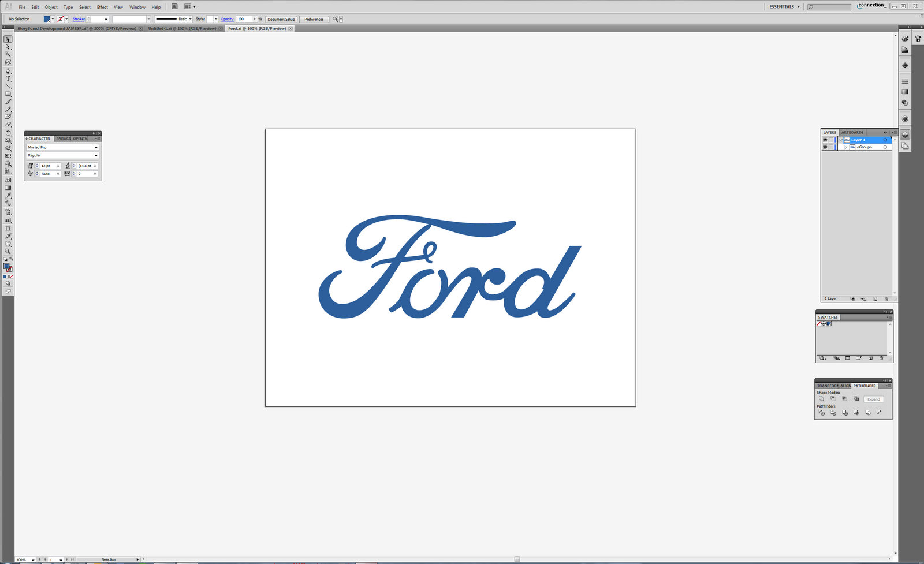Pick the Line Segment tool
This screenshot has width=924, height=564.
(8, 86)
